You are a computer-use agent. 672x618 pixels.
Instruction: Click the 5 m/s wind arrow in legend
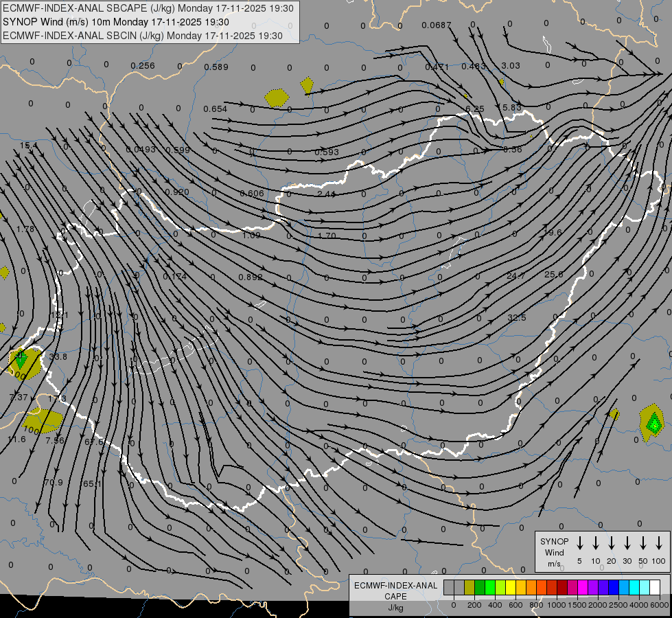tap(579, 543)
